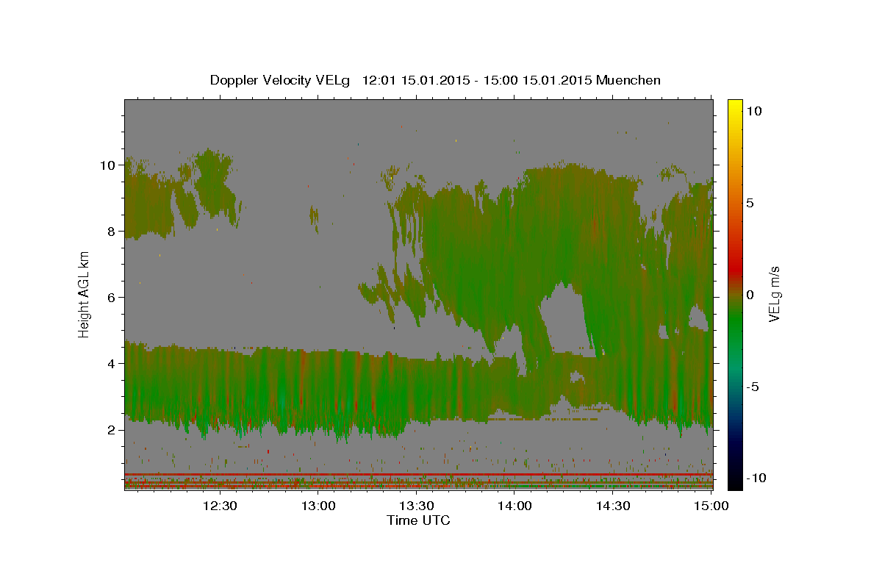Click the 'Time UTC' axis label
Screen dimensions: 882x588
tap(418, 520)
